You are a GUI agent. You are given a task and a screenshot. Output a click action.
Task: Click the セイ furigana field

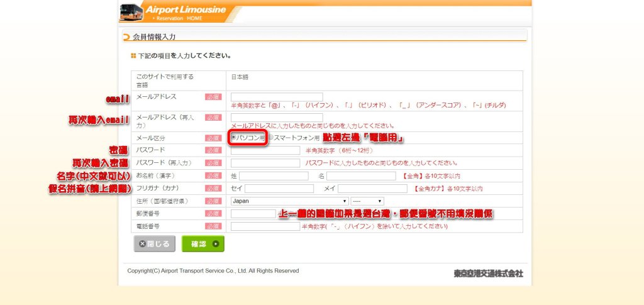coord(279,189)
